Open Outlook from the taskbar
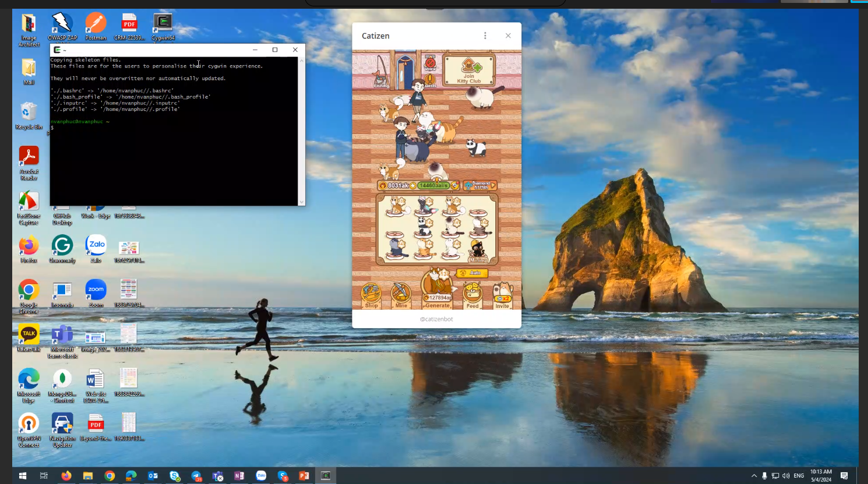868x484 pixels. pos(153,475)
